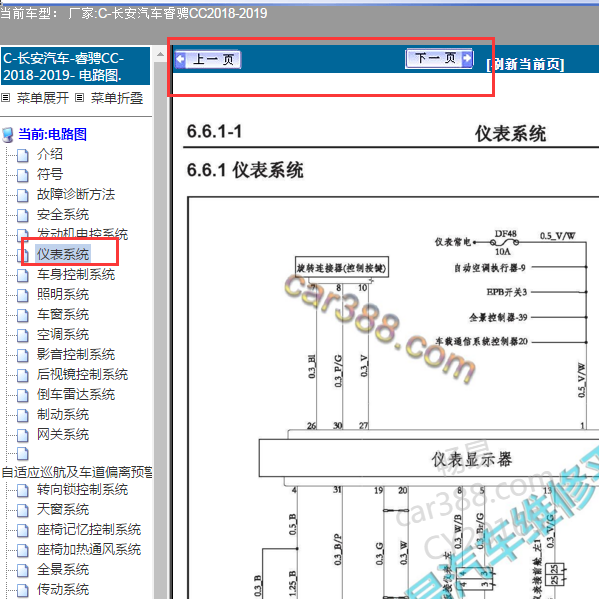Open the 符号 tree item

[50, 174]
